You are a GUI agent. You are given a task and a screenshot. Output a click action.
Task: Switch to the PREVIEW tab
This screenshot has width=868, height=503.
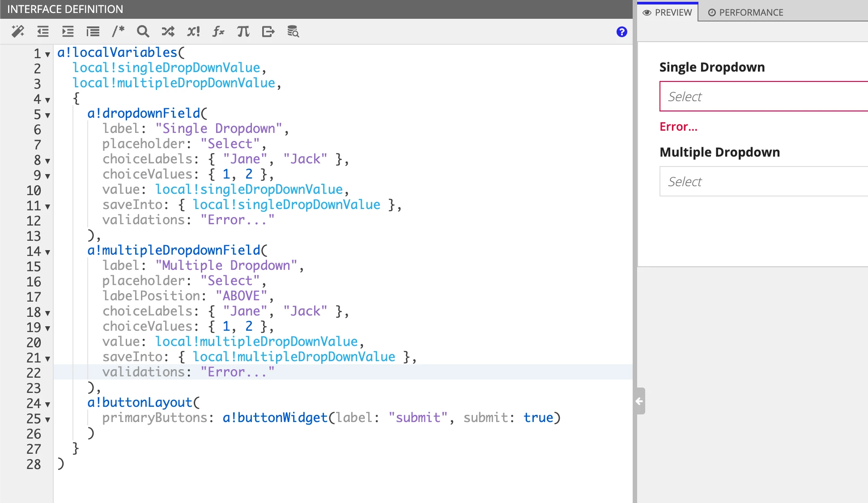point(668,13)
